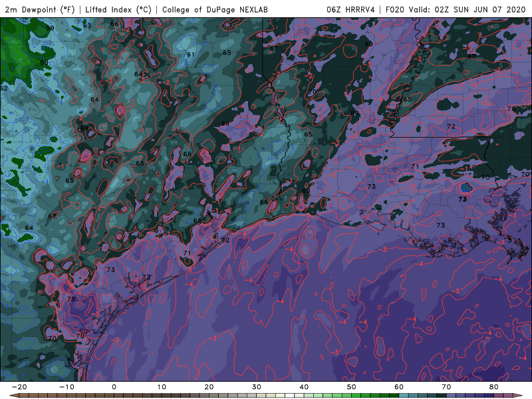The image size is (532, 399).
Task: Click the 'College of DuPage NEXLAB' label
Action: click(x=215, y=9)
